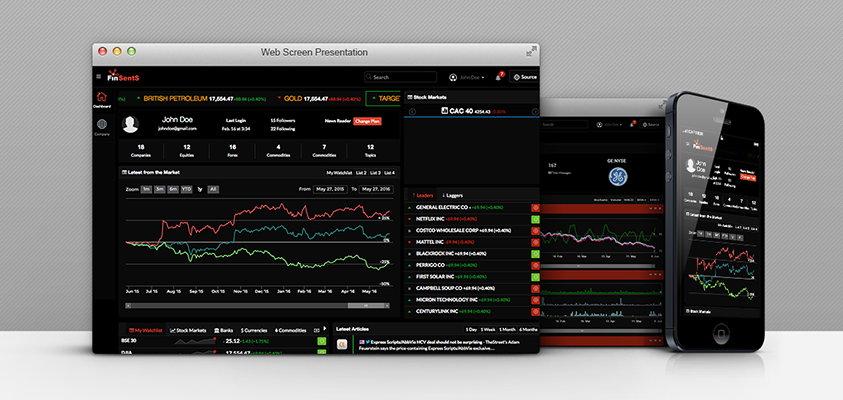Go to previous index with left arrow
The width and height of the screenshot is (843, 400).
pyautogui.click(x=414, y=111)
